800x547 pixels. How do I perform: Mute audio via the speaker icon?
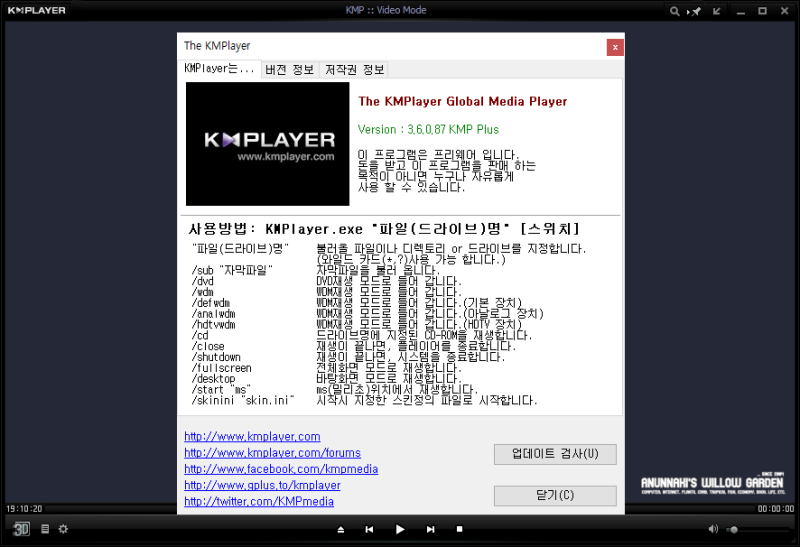713,529
